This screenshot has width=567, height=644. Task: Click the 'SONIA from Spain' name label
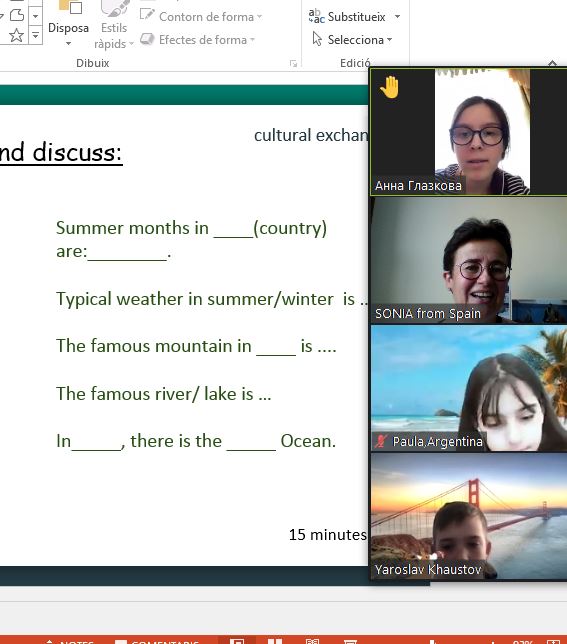pyautogui.click(x=427, y=313)
